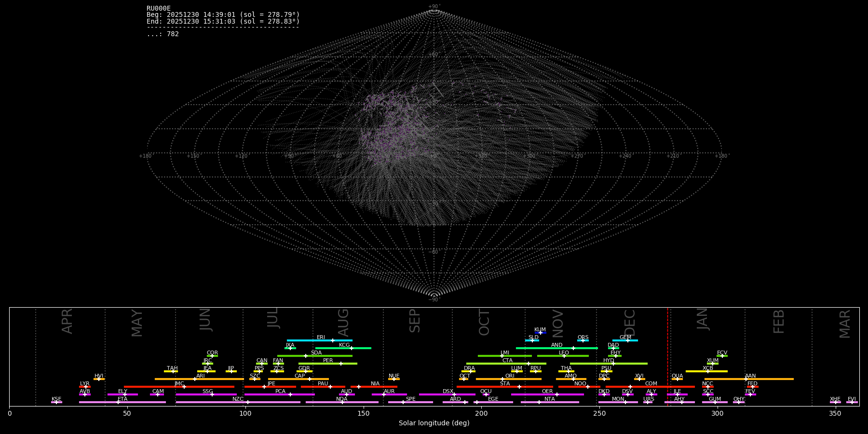This screenshot has width=868, height=434.
Task: Click the -90° south pole label on map
Action: (x=434, y=300)
